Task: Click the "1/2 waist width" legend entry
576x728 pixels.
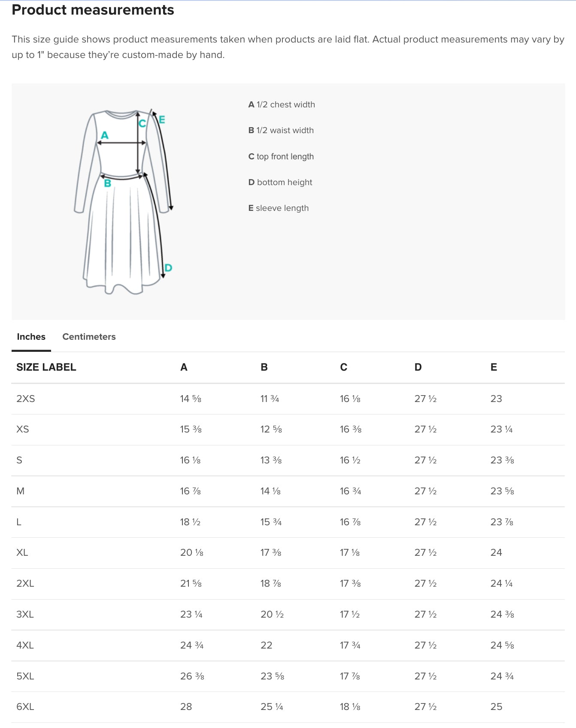Action: click(281, 131)
